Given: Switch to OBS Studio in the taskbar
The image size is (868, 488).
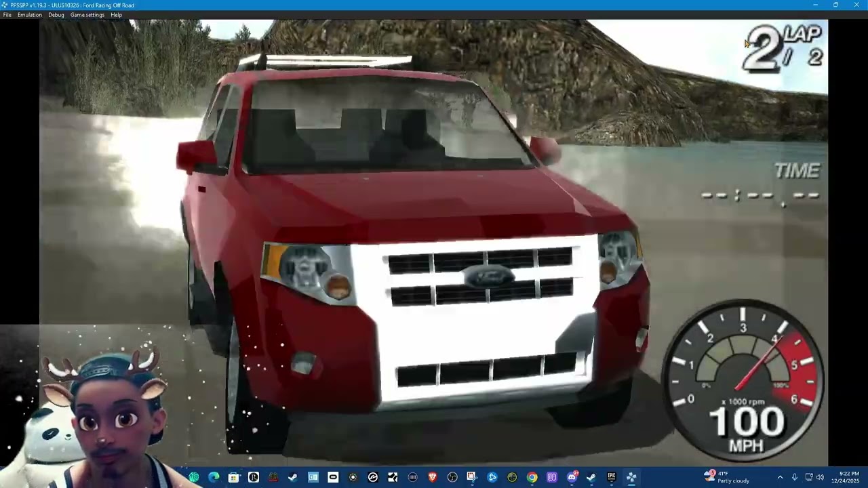Looking at the screenshot, I should pos(452,477).
